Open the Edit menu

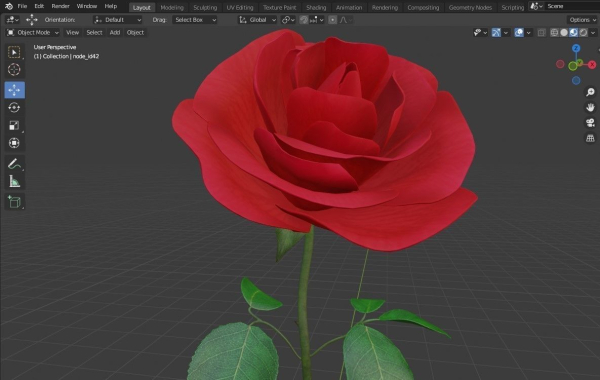[x=39, y=6]
